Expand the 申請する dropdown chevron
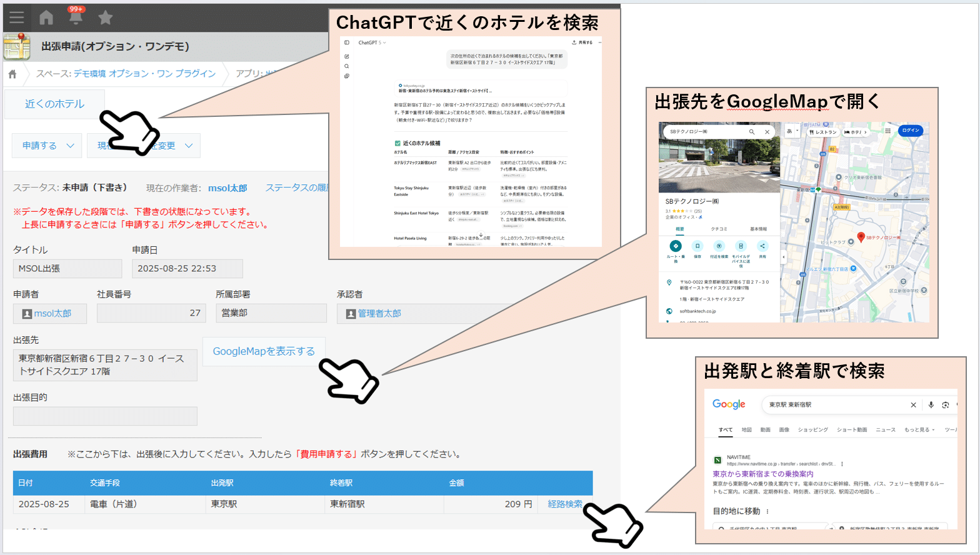Viewport: 980px width, 555px height. 70,146
